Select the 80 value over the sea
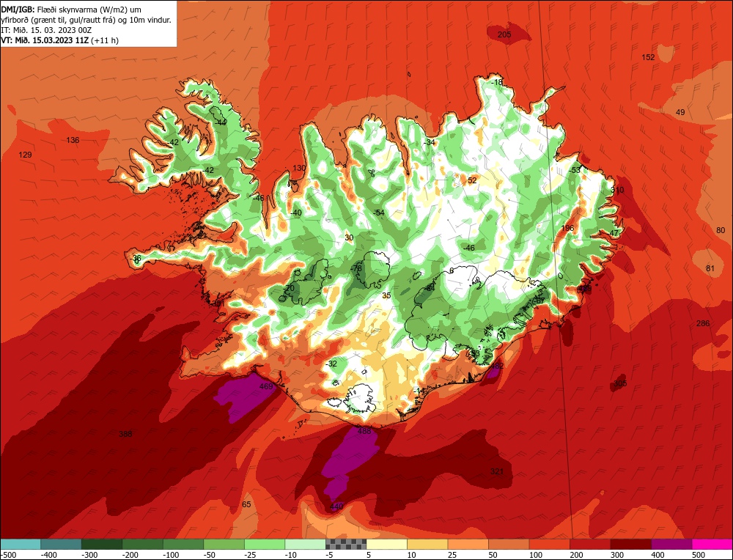This screenshot has width=733, height=560. [x=721, y=230]
